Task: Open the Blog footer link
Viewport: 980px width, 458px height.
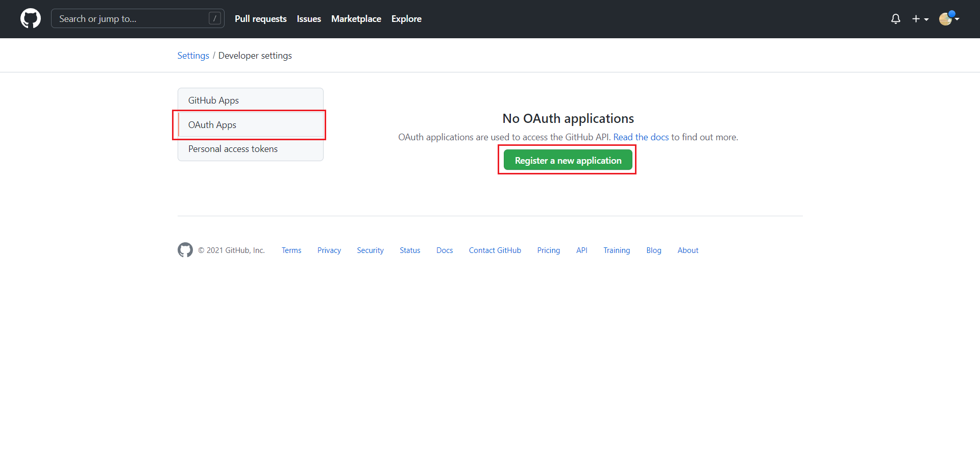Action: (654, 250)
